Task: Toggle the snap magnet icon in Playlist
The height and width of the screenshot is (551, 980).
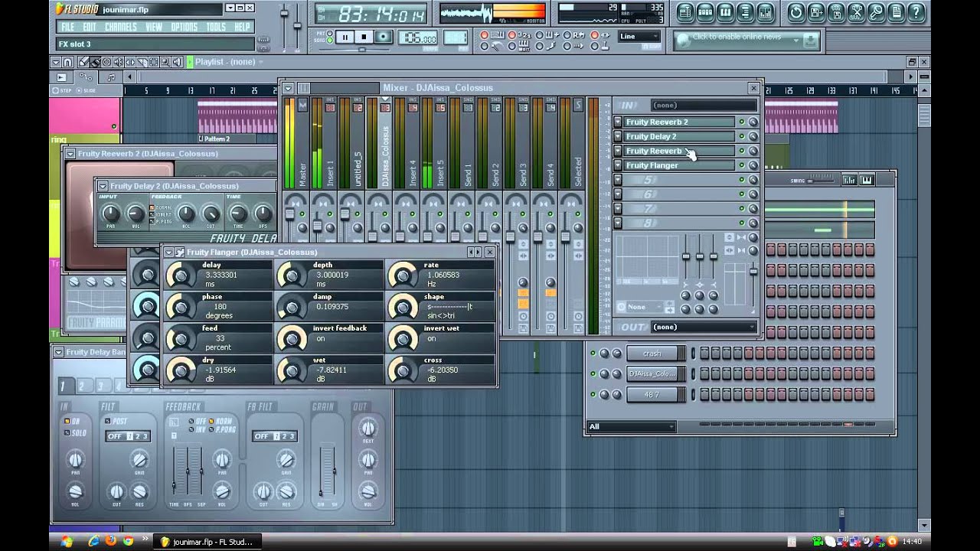Action: tap(67, 62)
